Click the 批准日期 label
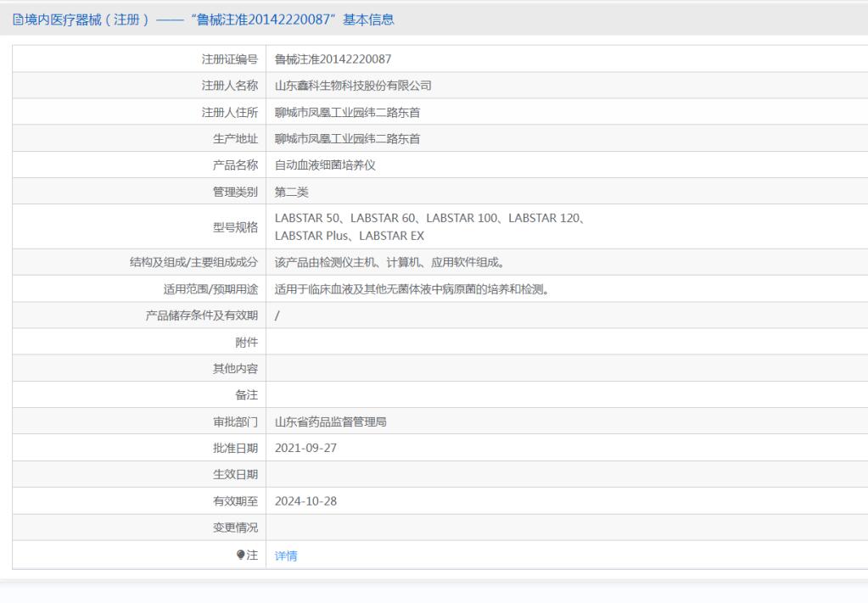The image size is (868, 603). (x=235, y=448)
